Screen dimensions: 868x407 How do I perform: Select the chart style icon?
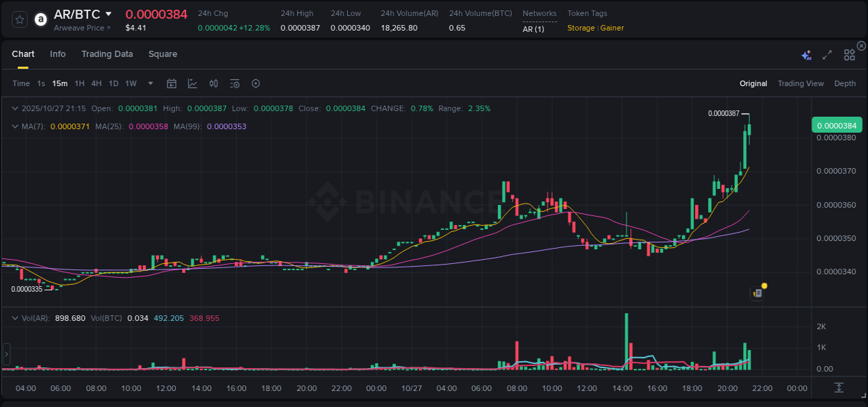[x=192, y=83]
